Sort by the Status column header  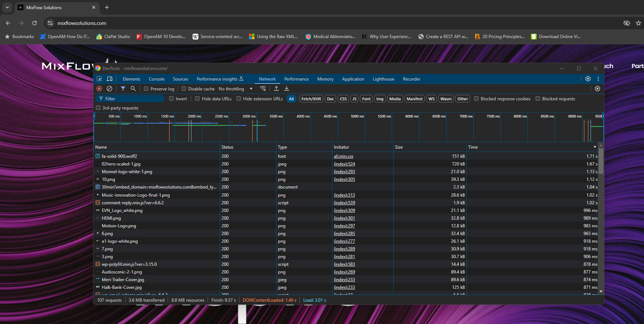coord(248,147)
